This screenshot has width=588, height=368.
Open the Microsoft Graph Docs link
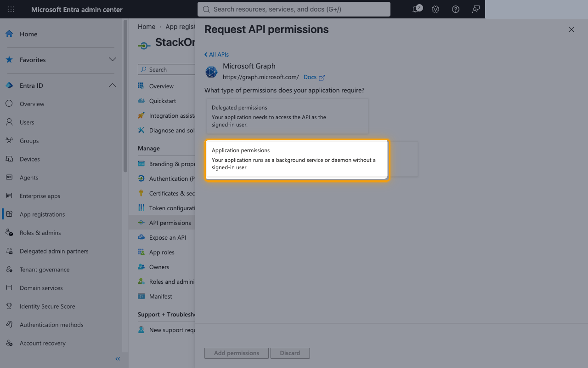(x=314, y=77)
